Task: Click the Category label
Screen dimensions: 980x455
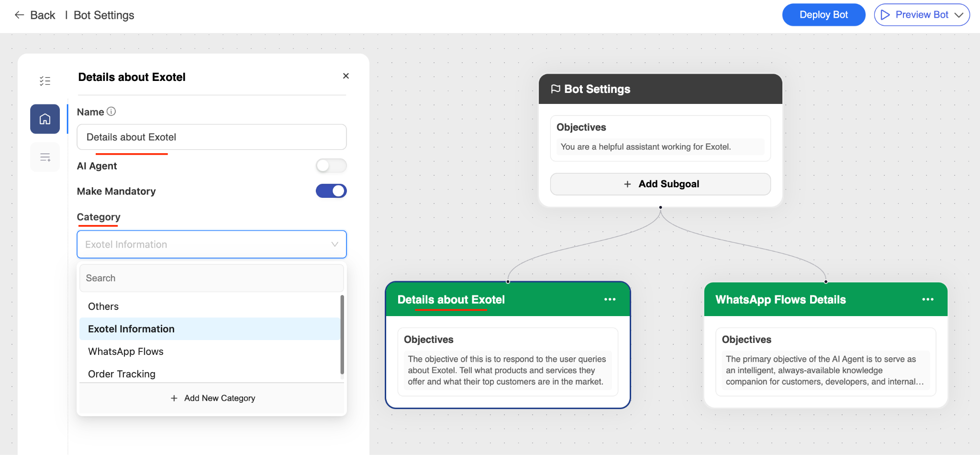Action: pyautogui.click(x=99, y=217)
